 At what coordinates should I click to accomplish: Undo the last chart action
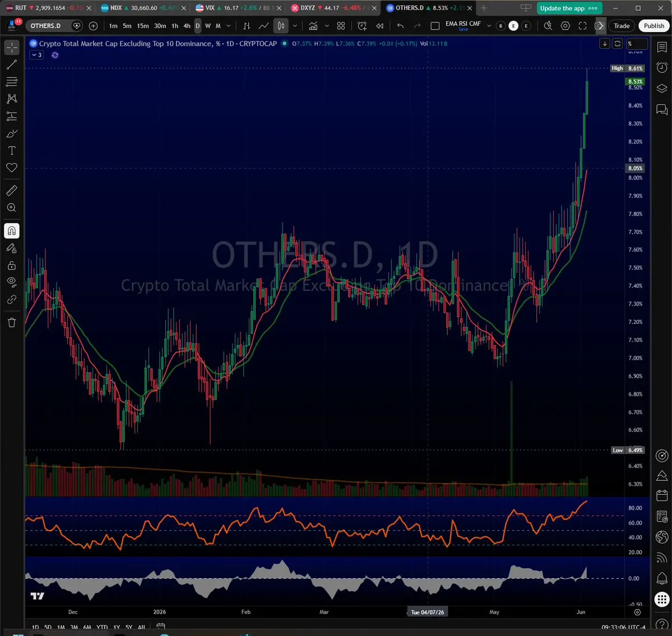[400, 26]
